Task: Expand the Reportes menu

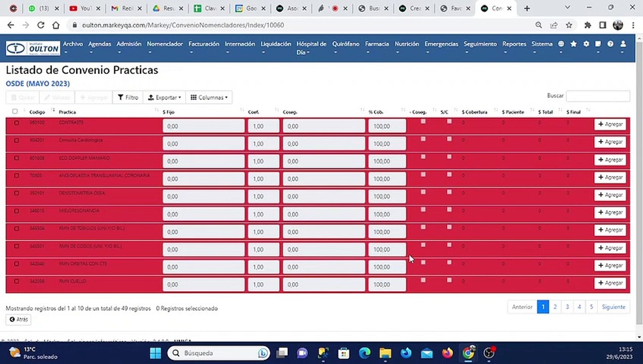Action: (x=514, y=47)
